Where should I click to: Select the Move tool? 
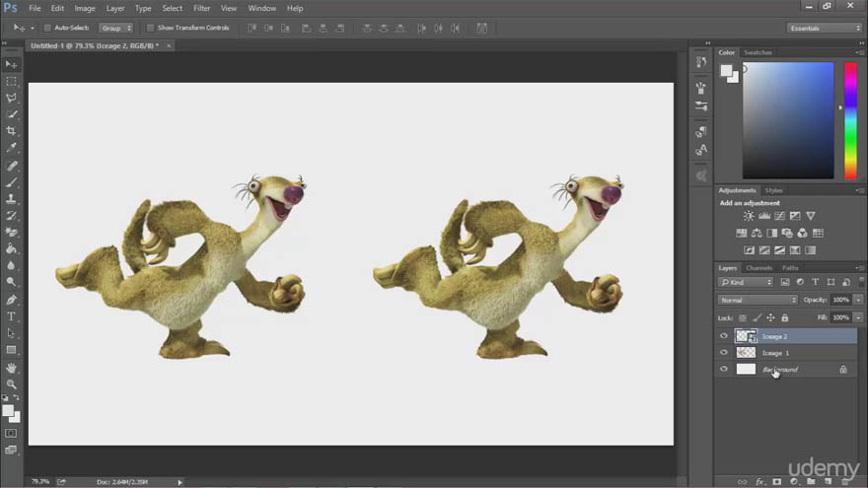tap(11, 65)
